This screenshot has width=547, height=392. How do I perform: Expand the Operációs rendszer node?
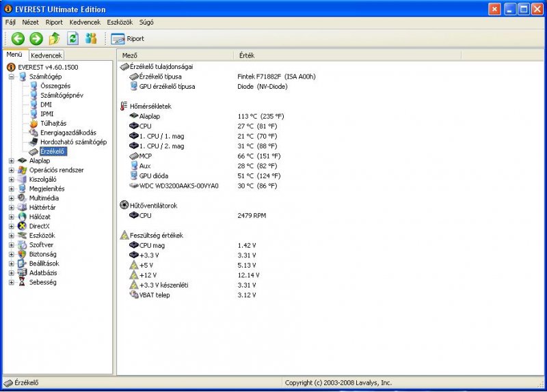click(12, 170)
